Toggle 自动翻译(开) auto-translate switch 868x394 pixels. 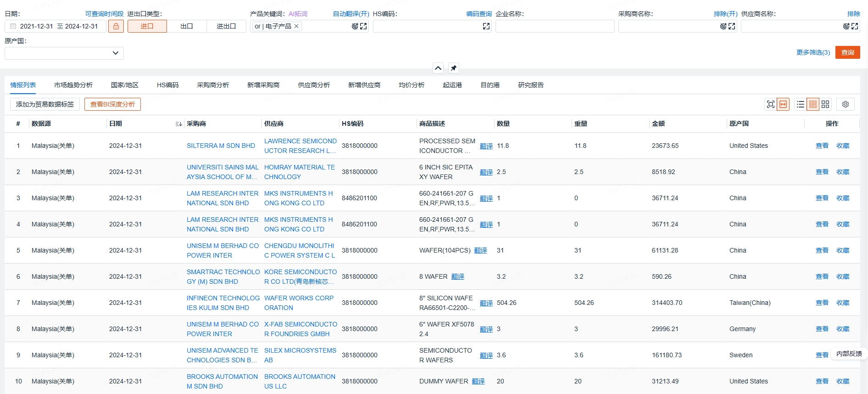[351, 14]
